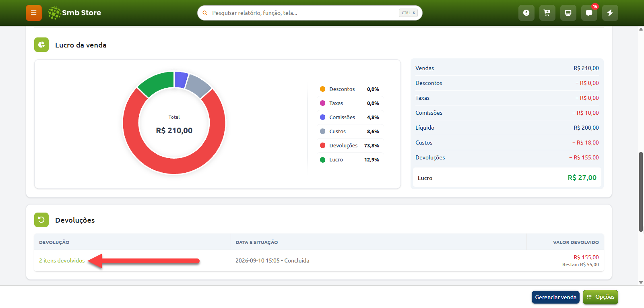644x308 pixels.
Task: Open the 2 itens devolvidos link
Action: point(62,260)
